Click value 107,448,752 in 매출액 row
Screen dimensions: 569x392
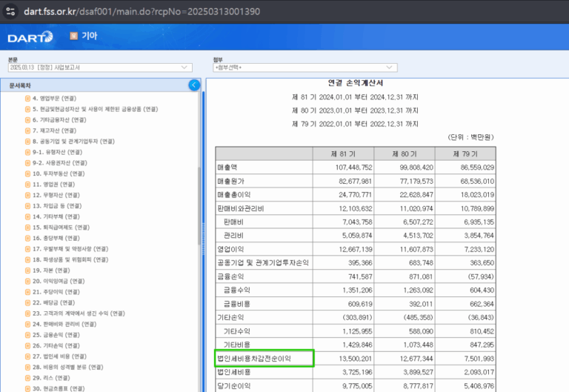(354, 167)
